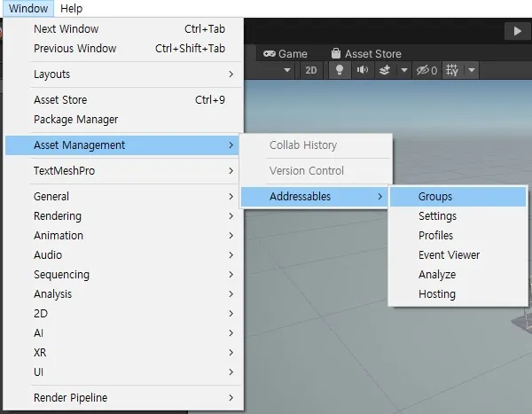Expand the Layouts submenu
532x414 pixels.
[123, 74]
